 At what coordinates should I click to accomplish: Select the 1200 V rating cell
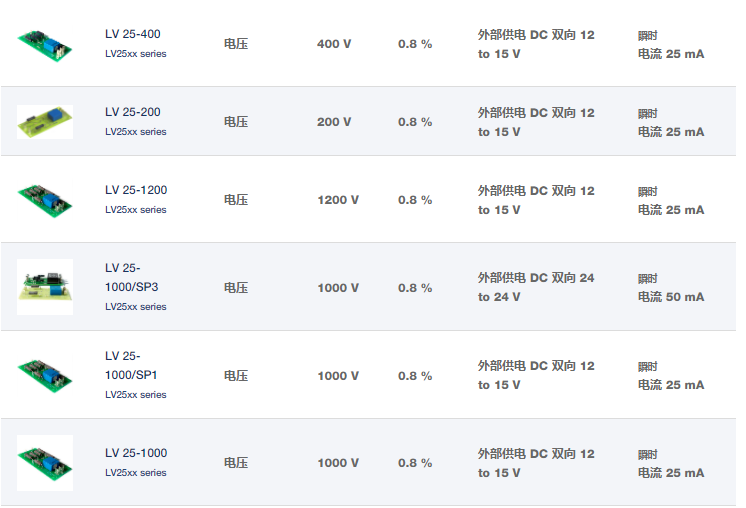point(338,200)
